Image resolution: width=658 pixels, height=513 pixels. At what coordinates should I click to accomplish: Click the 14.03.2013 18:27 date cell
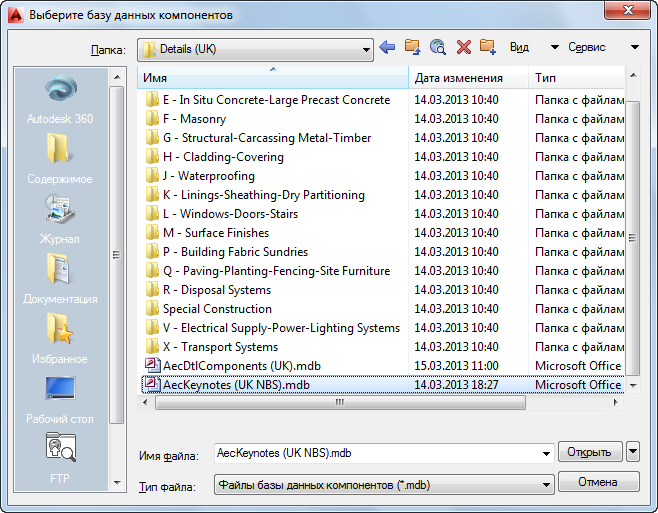coord(457,385)
